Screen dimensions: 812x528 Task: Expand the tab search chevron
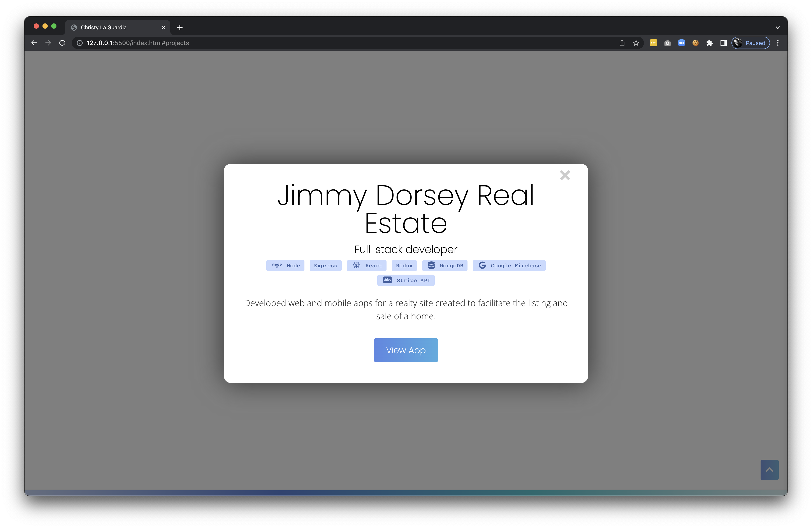[778, 28]
